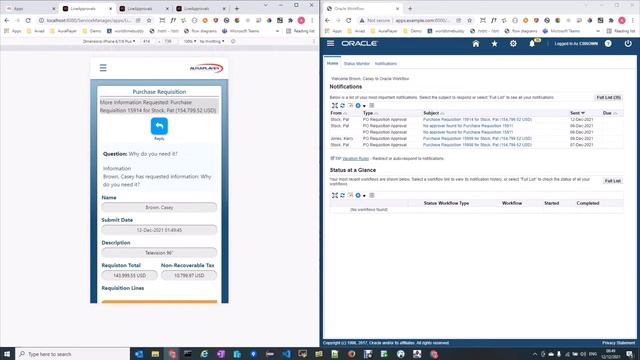The width and height of the screenshot is (640, 360).
Task: Sort Notifications by Type column
Action: pos(371,113)
